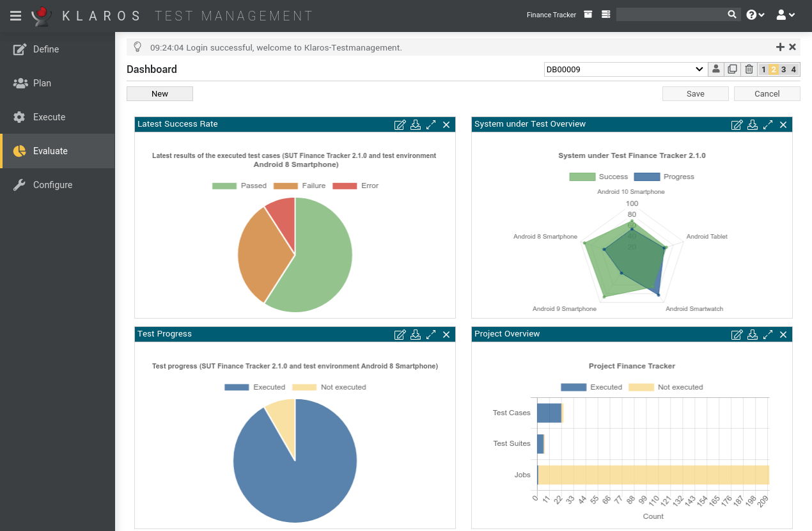Click the Jobs bar in Project Overview
This screenshot has height=531, width=812.
point(653,475)
